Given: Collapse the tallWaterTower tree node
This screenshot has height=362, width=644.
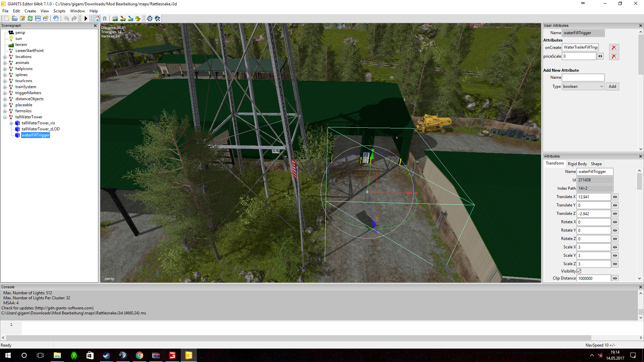Looking at the screenshot, I should 5,117.
